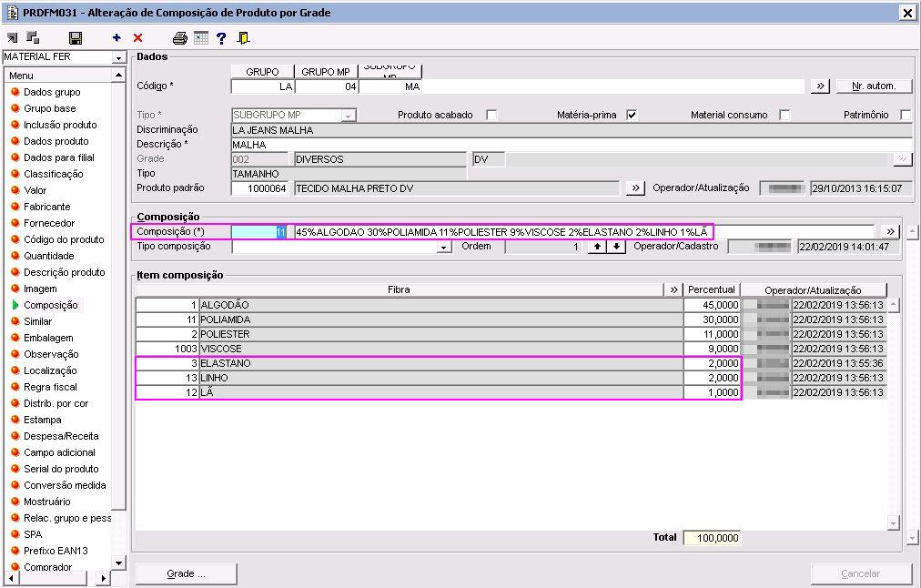Click item composition scrollbar up arrow

tap(894, 305)
